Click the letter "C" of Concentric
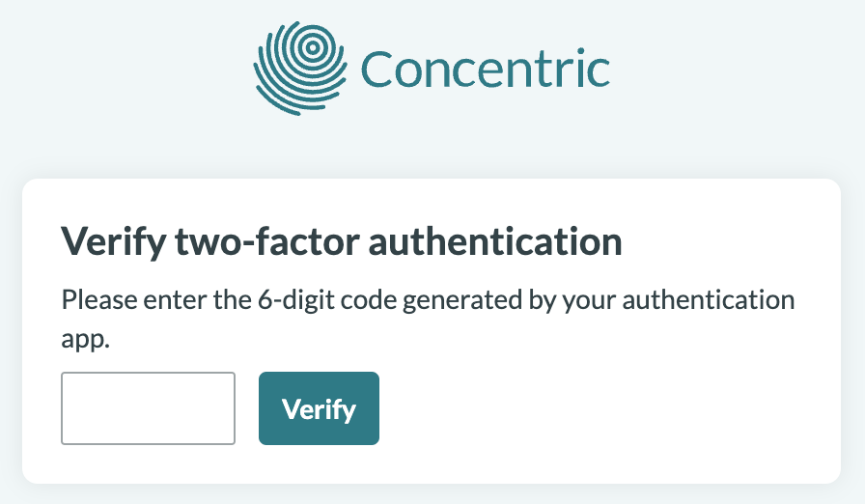The width and height of the screenshot is (865, 504). [x=377, y=69]
